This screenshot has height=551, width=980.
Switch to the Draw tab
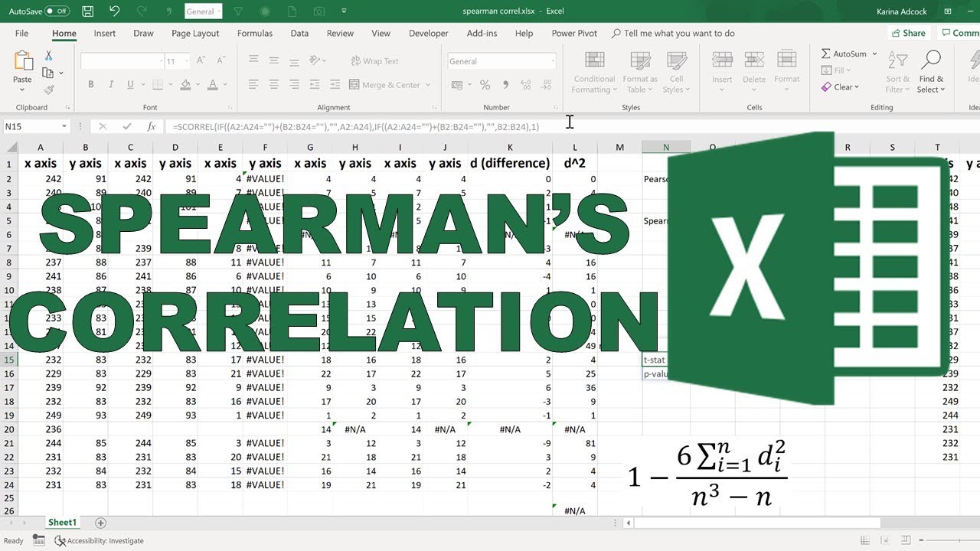click(143, 34)
